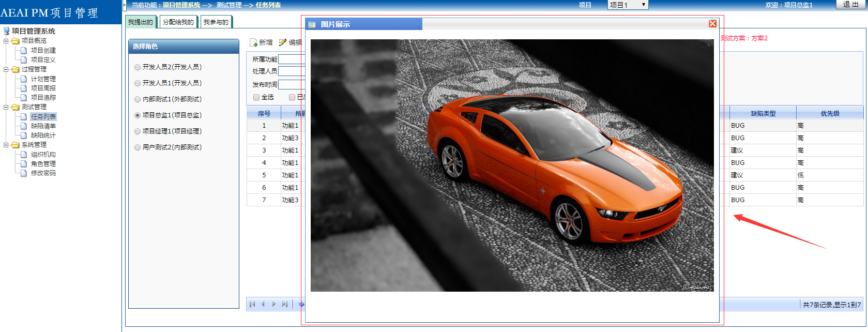
Task: Go to last page of task table
Action: (284, 304)
